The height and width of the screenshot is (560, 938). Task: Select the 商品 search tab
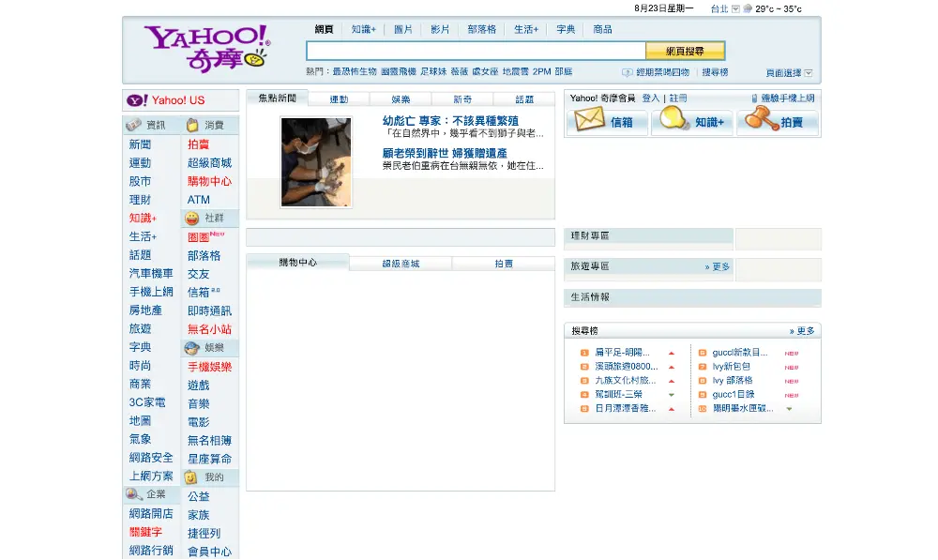(x=602, y=29)
